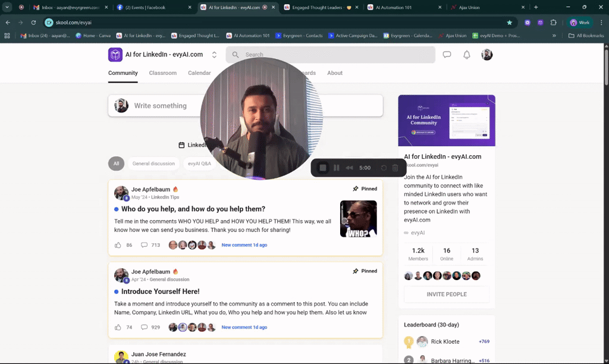Like the 'Who do you help' post
The height and width of the screenshot is (364, 609).
[x=118, y=245]
